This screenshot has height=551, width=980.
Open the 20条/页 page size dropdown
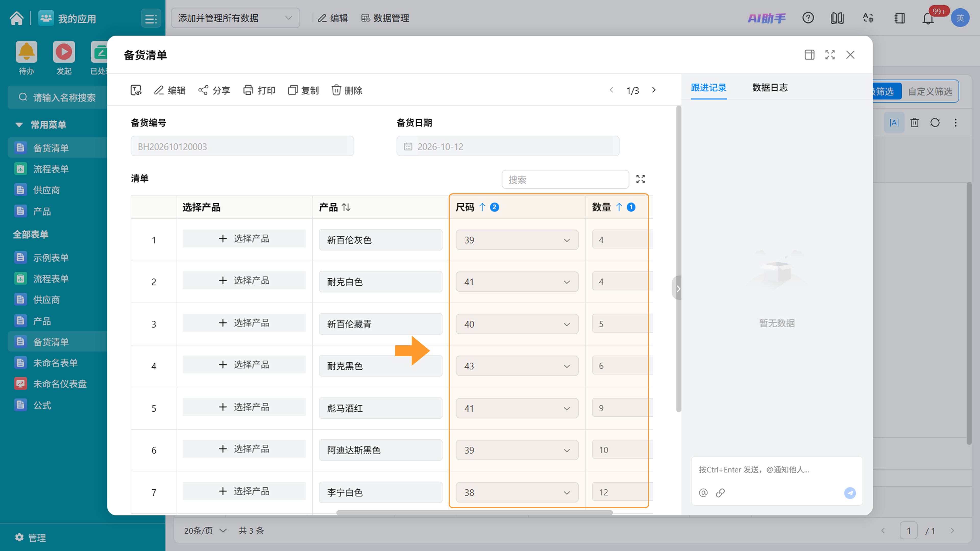pyautogui.click(x=205, y=531)
